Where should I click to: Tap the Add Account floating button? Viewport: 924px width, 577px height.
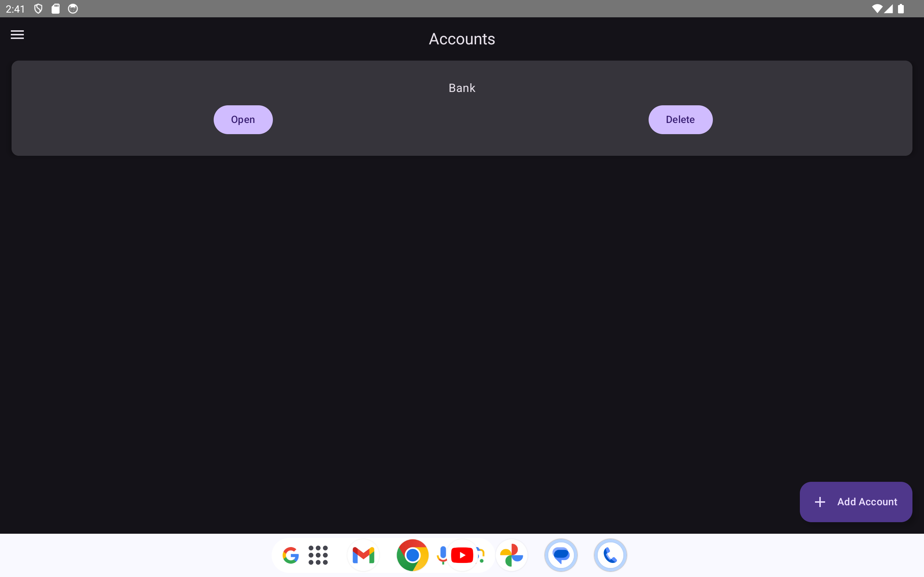tap(856, 501)
